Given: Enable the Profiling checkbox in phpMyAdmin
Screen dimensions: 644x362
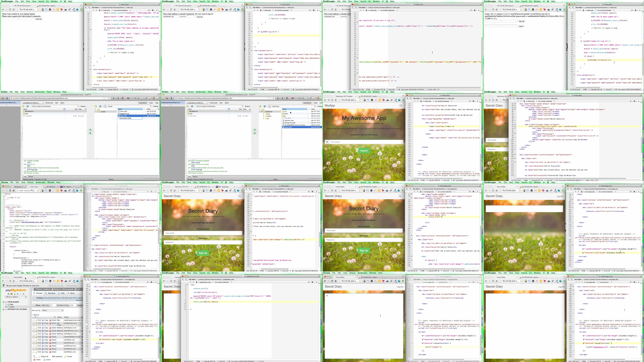Looking at the screenshot, I should tap(35, 298).
